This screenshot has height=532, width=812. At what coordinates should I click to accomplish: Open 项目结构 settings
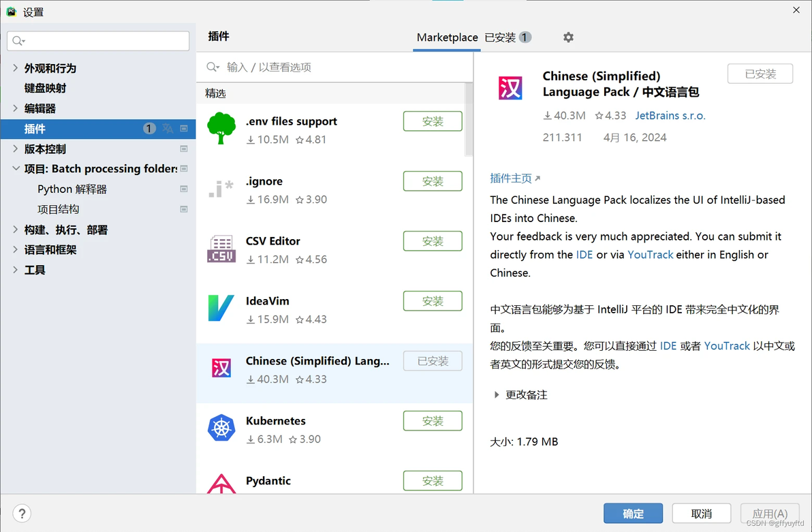pos(58,209)
